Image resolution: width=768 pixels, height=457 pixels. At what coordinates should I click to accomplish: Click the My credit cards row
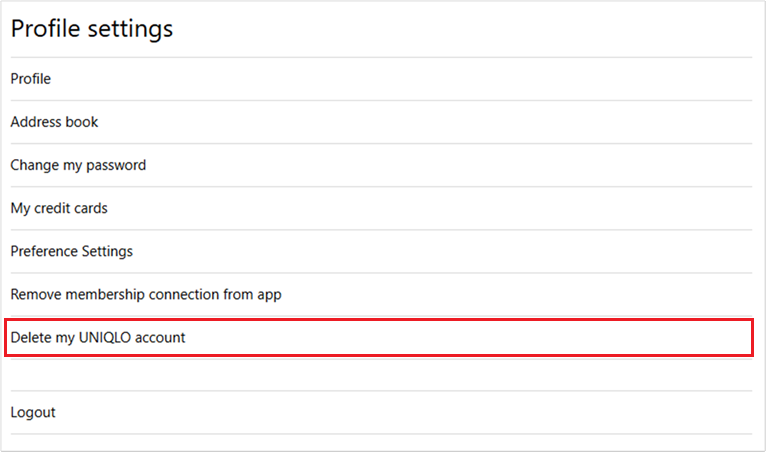(59, 208)
